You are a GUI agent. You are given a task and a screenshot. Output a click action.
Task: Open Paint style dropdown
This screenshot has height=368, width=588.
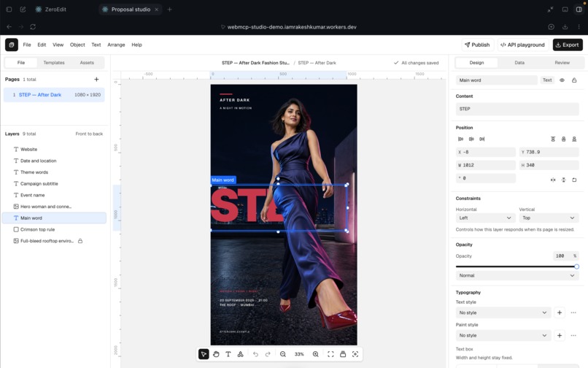pos(503,335)
